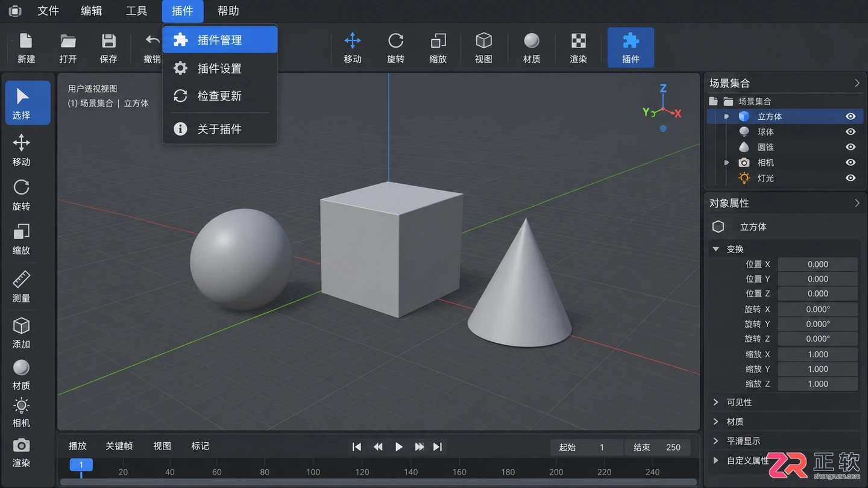The height and width of the screenshot is (488, 868).
Task: Click the 场景集合 panel header chevron
Action: 857,83
